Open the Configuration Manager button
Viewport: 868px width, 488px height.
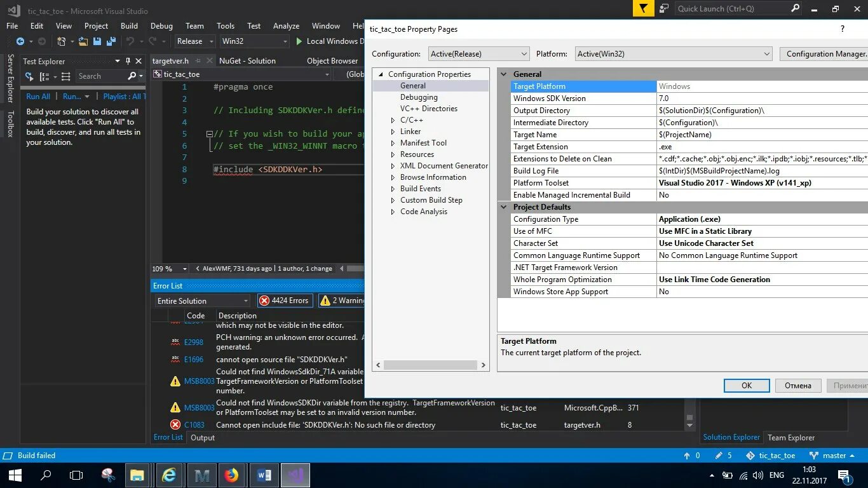click(825, 54)
